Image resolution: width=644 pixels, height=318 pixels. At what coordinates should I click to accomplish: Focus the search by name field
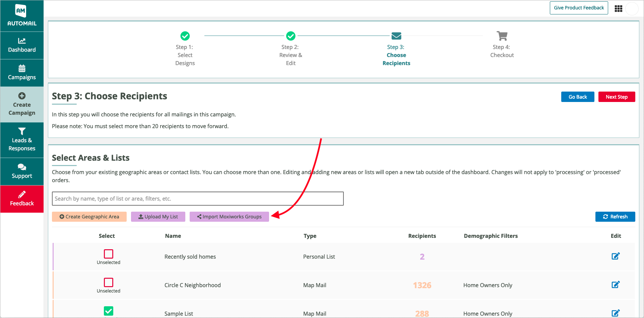[198, 199]
